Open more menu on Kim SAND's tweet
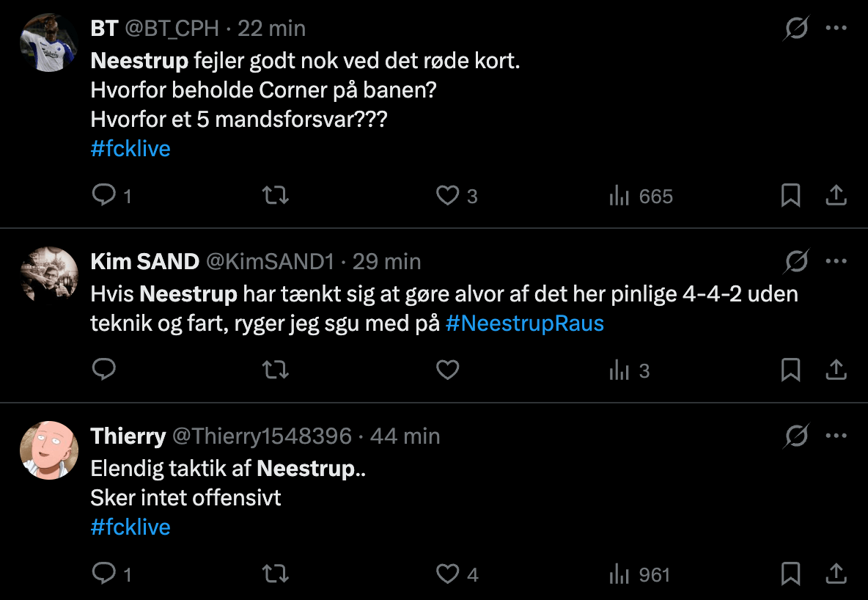The height and width of the screenshot is (600, 868). tap(836, 261)
